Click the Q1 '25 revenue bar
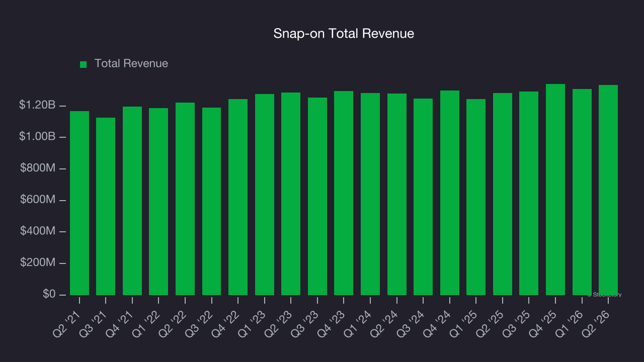This screenshot has width=644, height=362. 476,197
